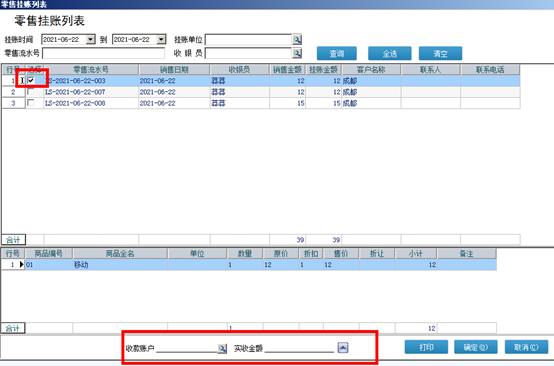This screenshot has width=554, height=366.
Task: Click the 单位 column header in detail grid
Action: point(197,253)
